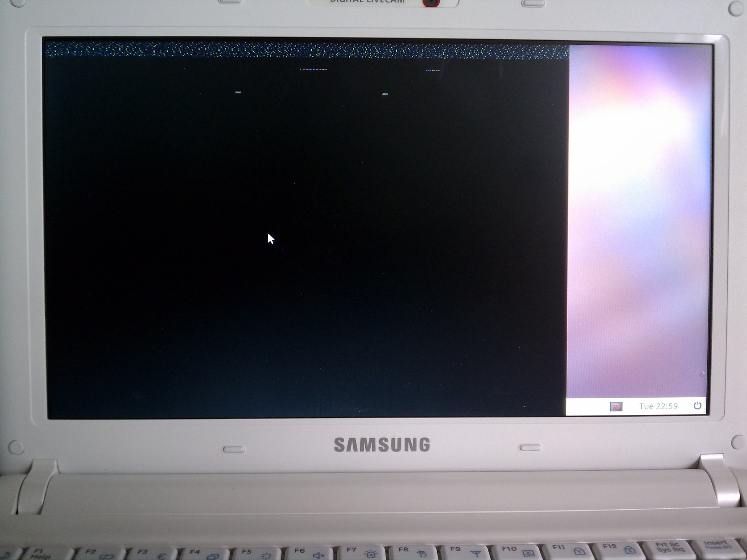Click the left short white dash artifact

click(x=238, y=92)
